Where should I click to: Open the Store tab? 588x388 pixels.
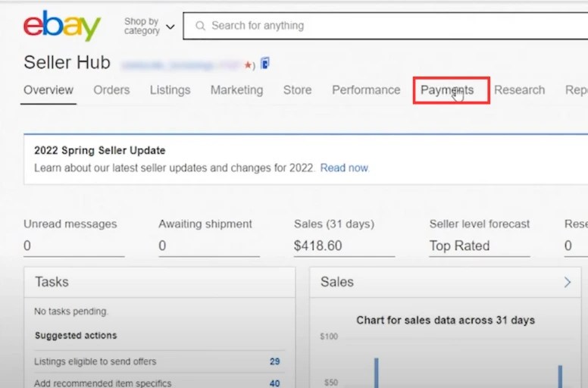(x=297, y=90)
